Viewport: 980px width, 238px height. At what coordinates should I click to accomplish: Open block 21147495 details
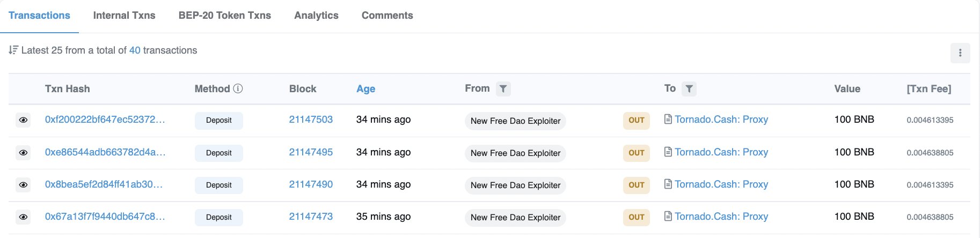coord(311,152)
